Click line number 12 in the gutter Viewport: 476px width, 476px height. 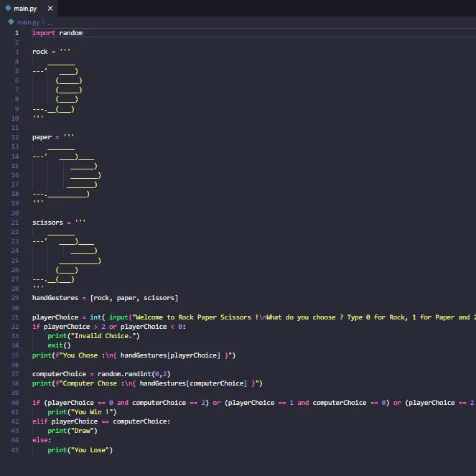click(x=15, y=137)
